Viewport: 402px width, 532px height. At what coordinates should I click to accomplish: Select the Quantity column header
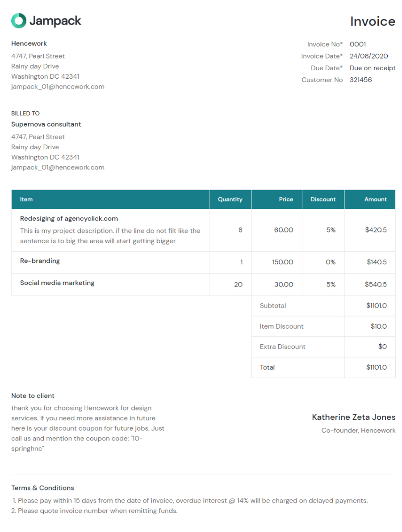(x=230, y=199)
